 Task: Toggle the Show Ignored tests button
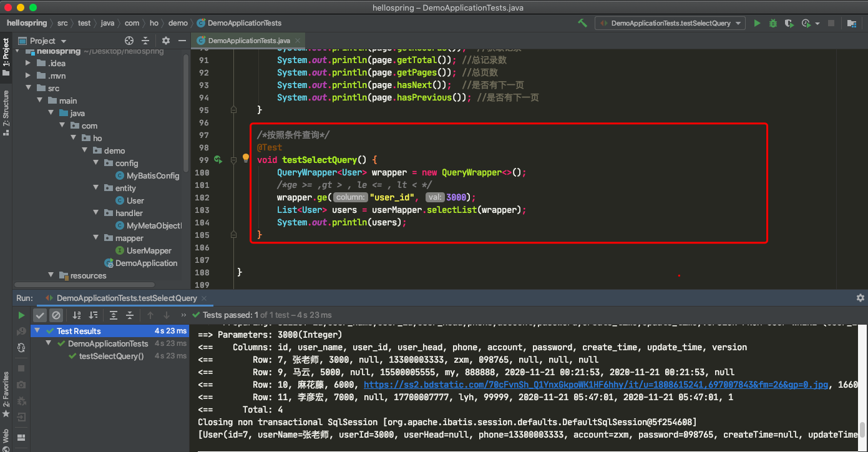(x=56, y=315)
